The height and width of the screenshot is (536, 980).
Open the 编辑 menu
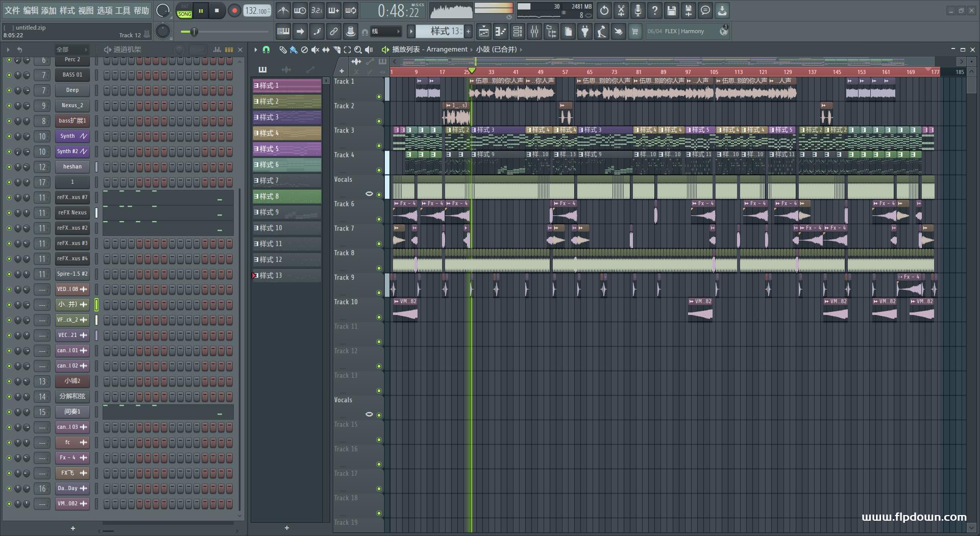[31, 10]
